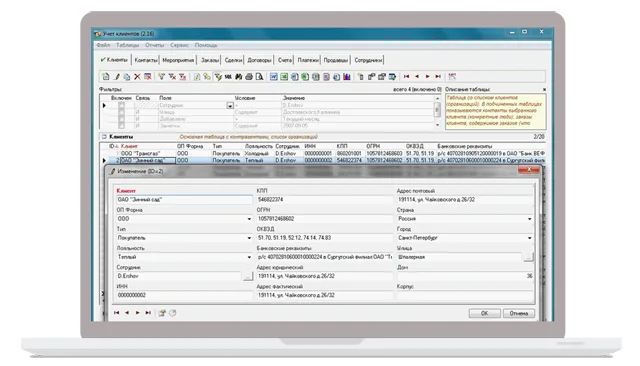This screenshot has height=366, width=640.
Task: Open the ОП Форма dropdown
Action: [x=249, y=219]
